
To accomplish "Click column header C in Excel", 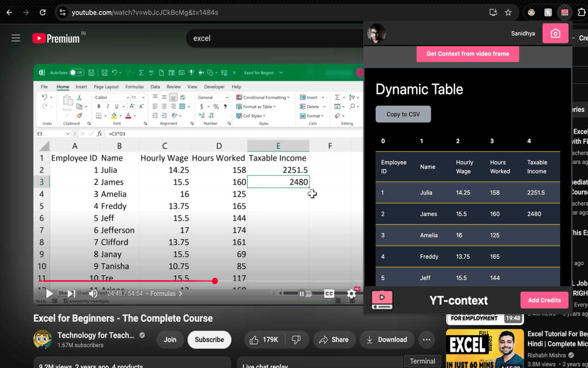I will click(x=165, y=146).
